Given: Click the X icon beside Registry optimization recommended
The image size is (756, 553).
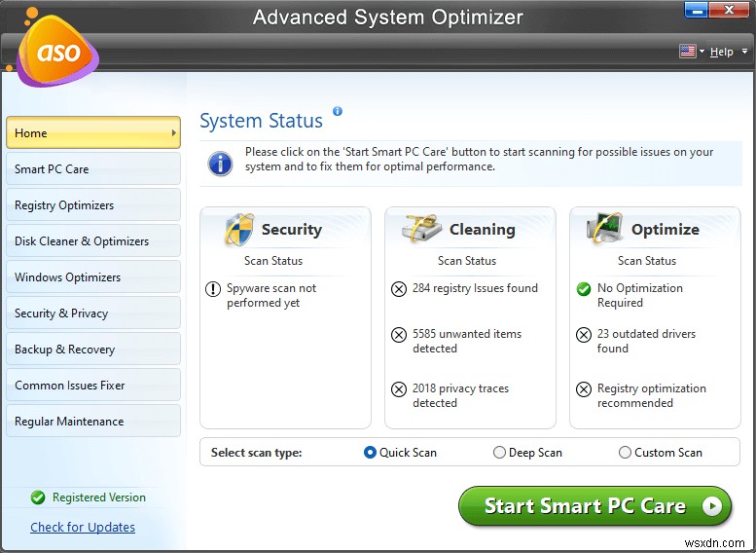Looking at the screenshot, I should (584, 388).
